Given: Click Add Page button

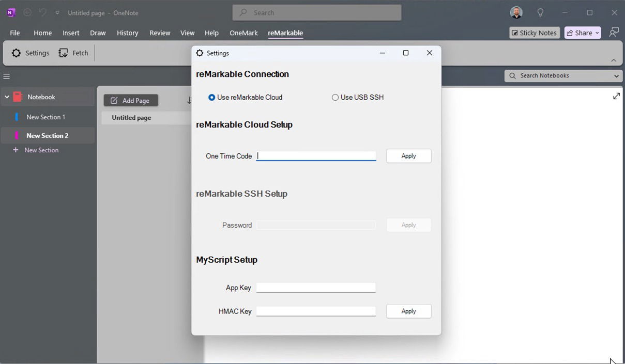Looking at the screenshot, I should tap(131, 101).
